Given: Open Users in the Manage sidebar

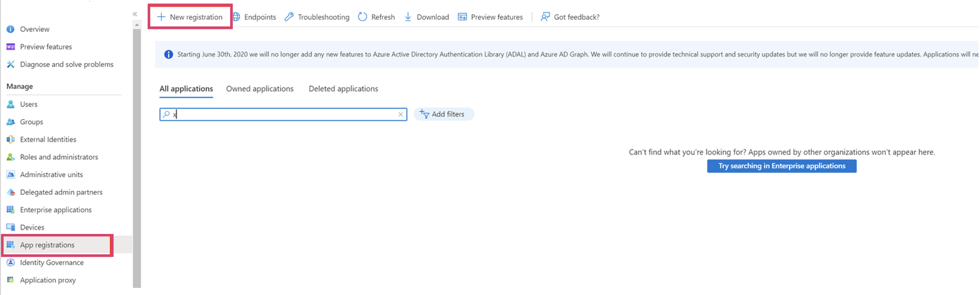Looking at the screenshot, I should pos(29,104).
